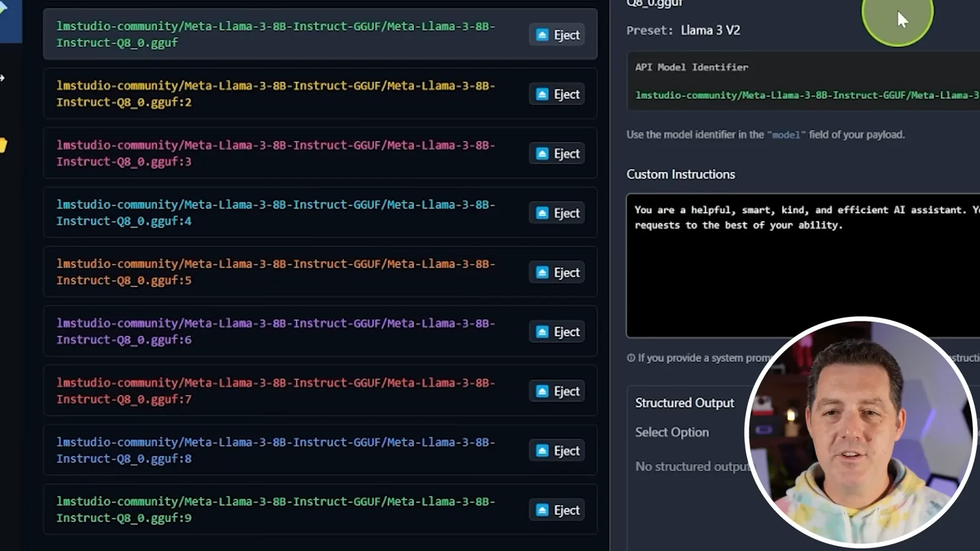Eject the model ending in gguf:4
This screenshot has height=551, width=980.
coord(557,213)
